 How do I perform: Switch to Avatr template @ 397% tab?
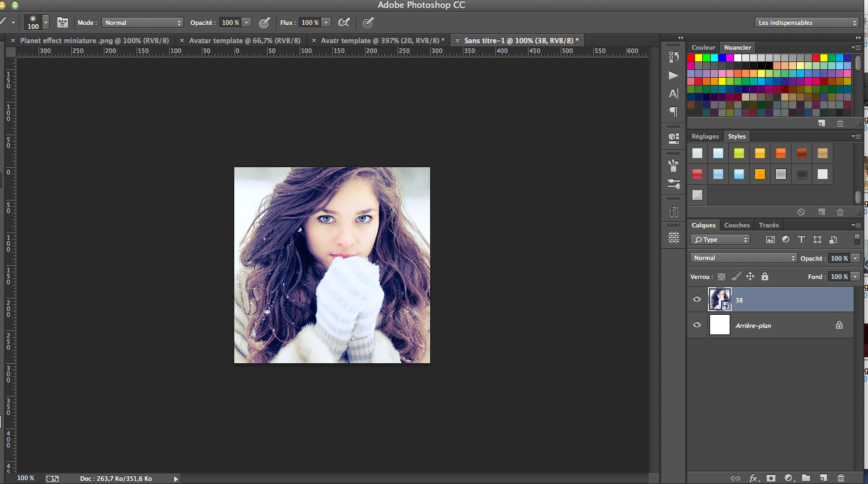tap(382, 40)
